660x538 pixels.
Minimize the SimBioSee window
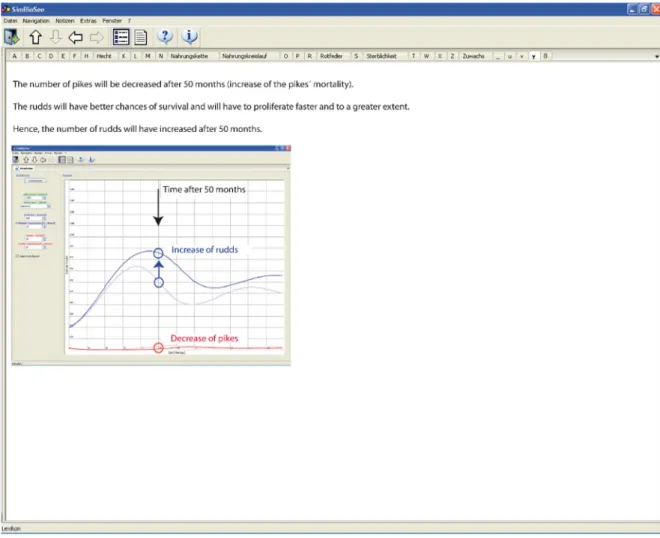click(632, 9)
